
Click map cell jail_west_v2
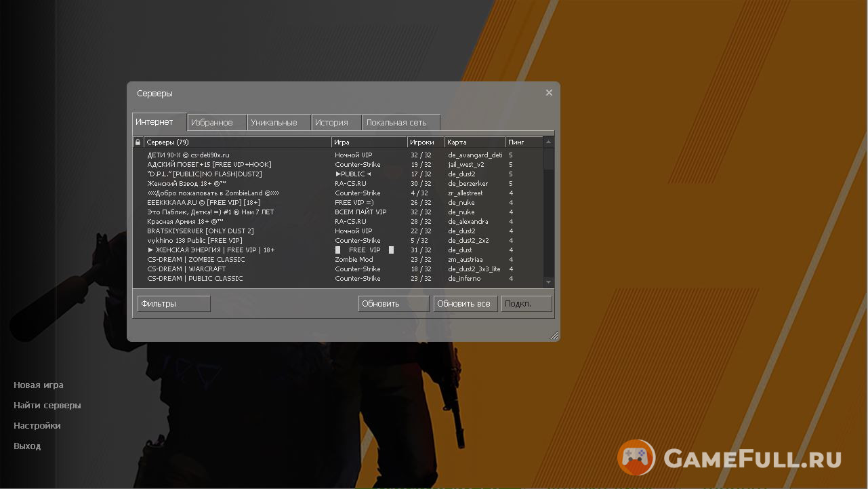(466, 165)
